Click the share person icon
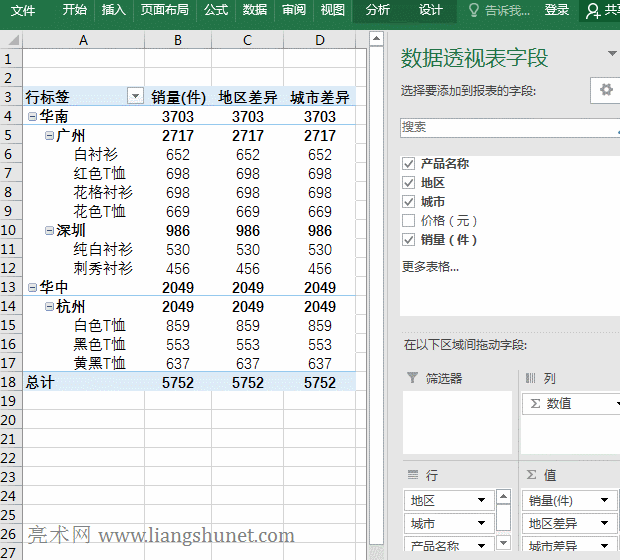Viewport: 620px width, 560px height. pos(594,10)
